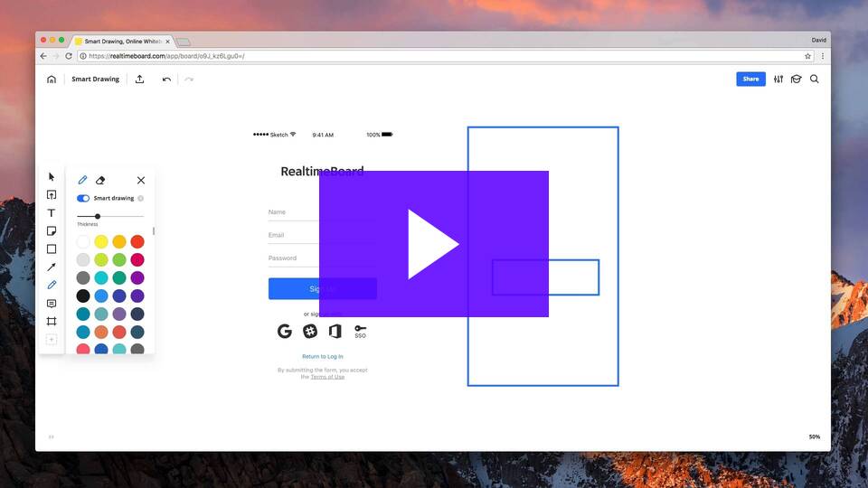
Task: Open a new browser tab
Action: pyautogui.click(x=184, y=42)
